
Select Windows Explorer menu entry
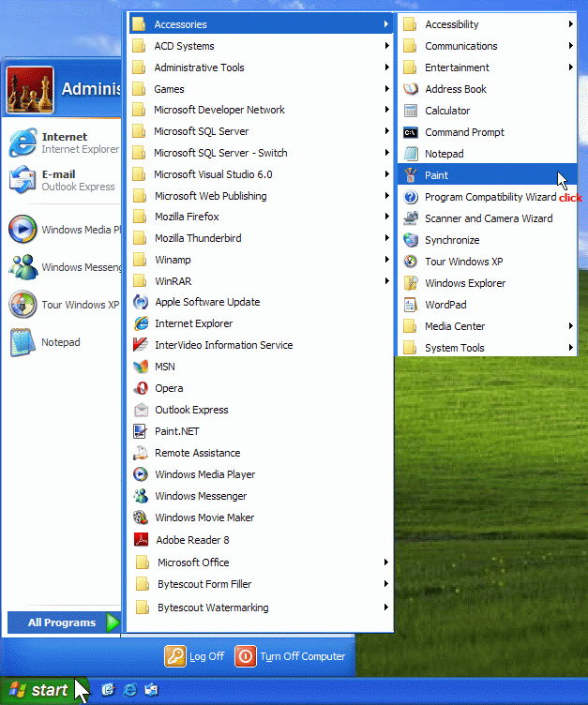pyautogui.click(x=464, y=283)
